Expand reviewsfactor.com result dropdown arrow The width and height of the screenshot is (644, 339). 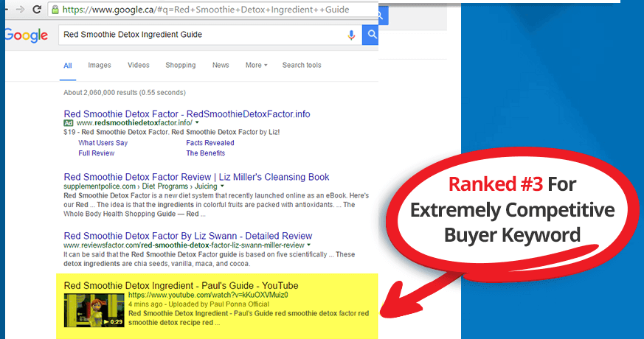tap(309, 245)
